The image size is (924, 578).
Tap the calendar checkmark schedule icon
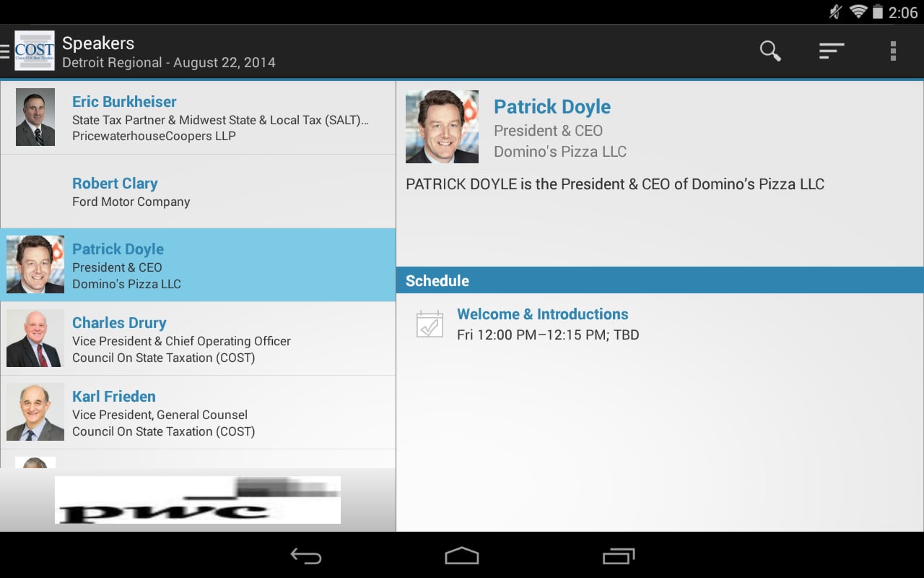coord(430,324)
